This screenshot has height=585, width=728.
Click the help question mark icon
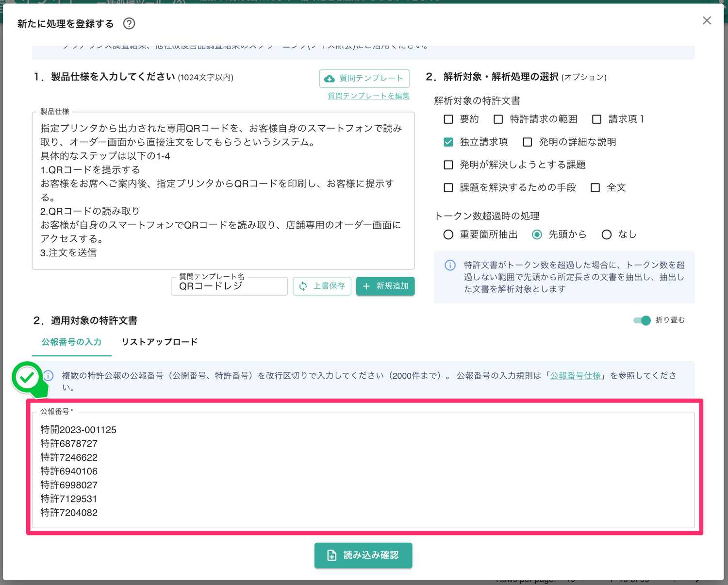[x=129, y=23]
